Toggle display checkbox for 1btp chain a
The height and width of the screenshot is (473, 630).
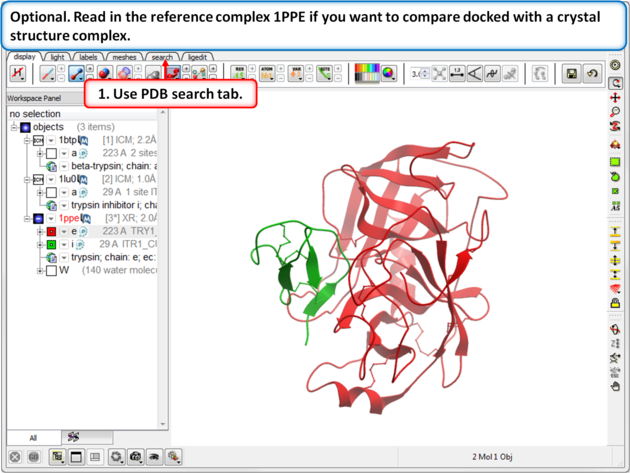point(51,154)
